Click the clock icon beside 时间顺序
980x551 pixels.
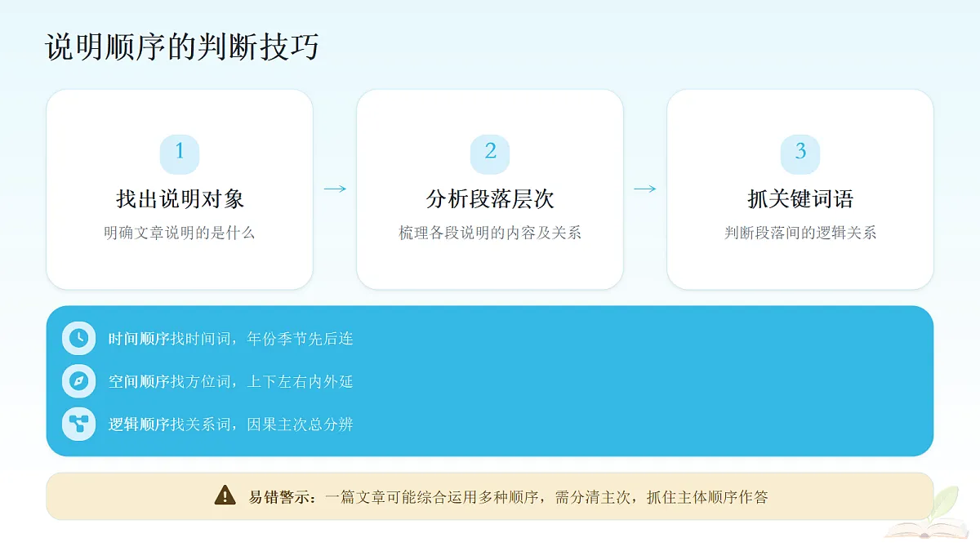[x=79, y=338]
